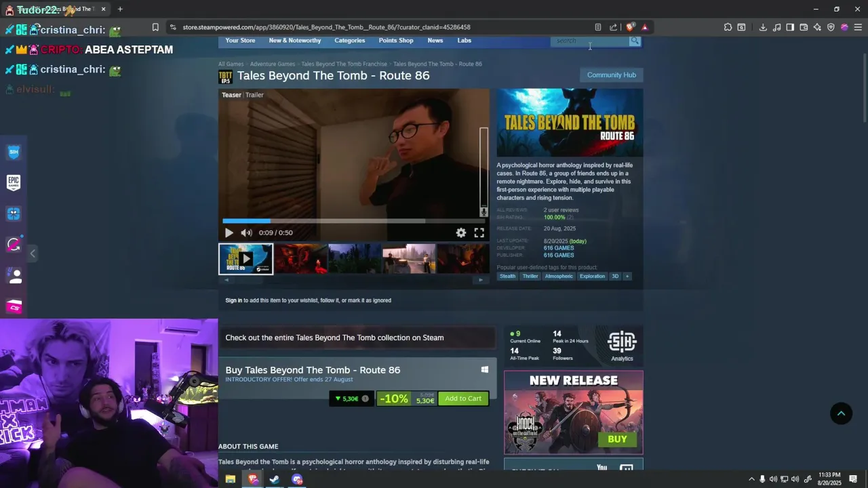Click the Epic Games sidebar icon
The height and width of the screenshot is (488, 868).
pyautogui.click(x=14, y=182)
